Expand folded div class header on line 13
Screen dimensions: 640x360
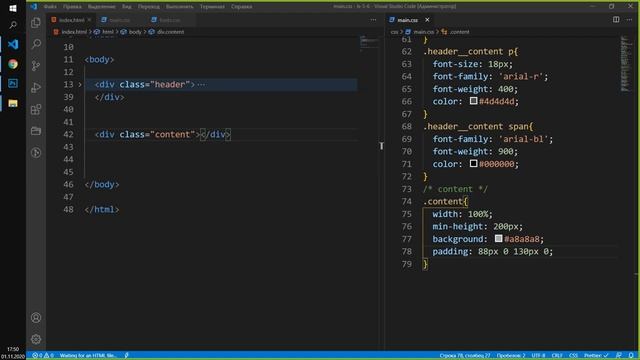pos(80,84)
